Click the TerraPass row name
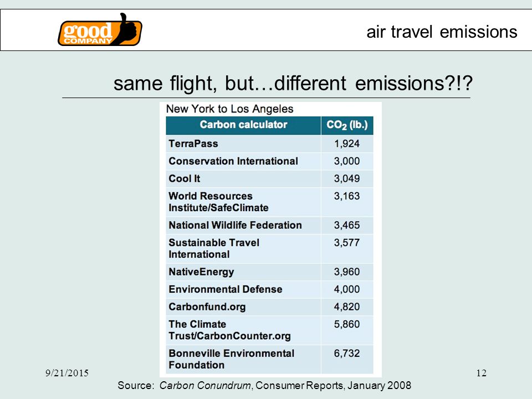 193,144
